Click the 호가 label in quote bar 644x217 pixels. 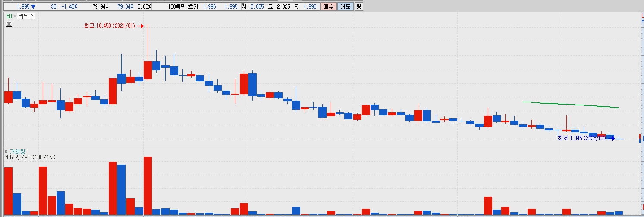click(x=193, y=7)
